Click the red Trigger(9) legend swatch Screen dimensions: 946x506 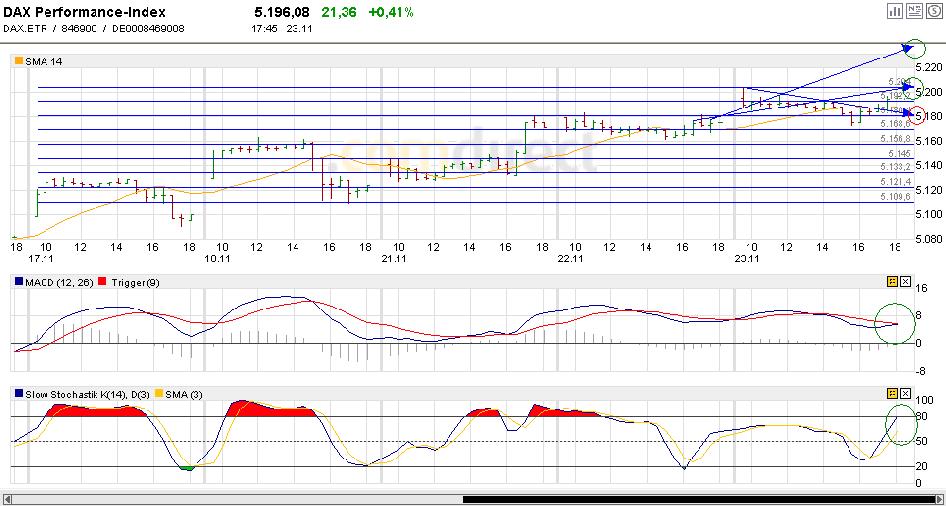coord(101,282)
